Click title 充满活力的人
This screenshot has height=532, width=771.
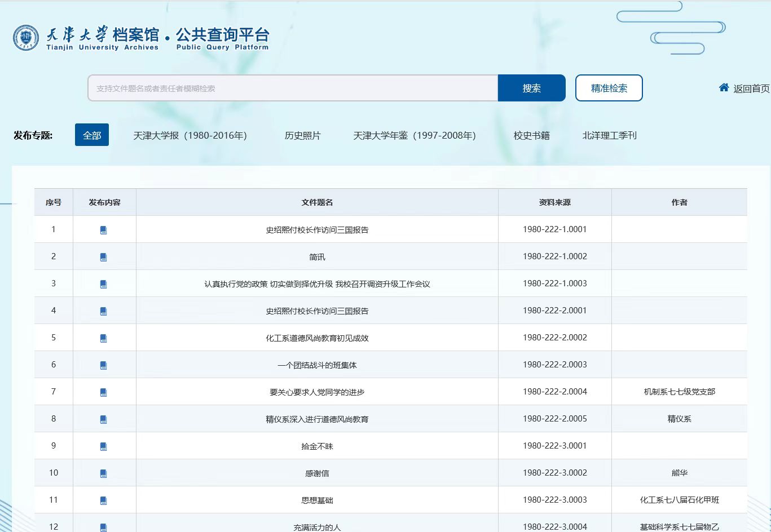317,527
